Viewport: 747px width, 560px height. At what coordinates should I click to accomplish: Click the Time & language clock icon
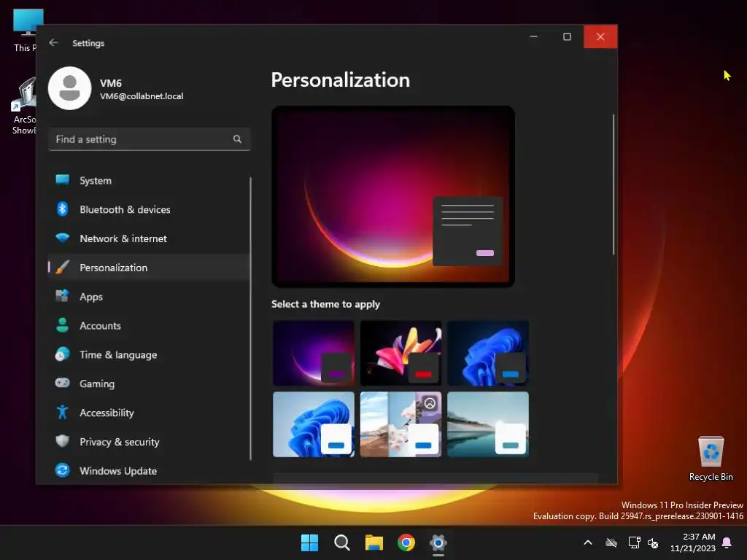pos(63,354)
